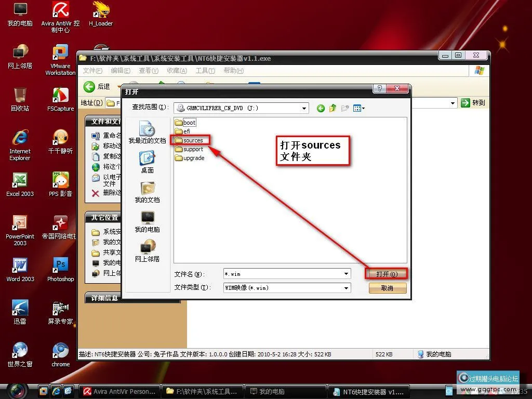Viewport: 532px width, 399px height.
Task: Open the sources folder
Action: tap(192, 140)
